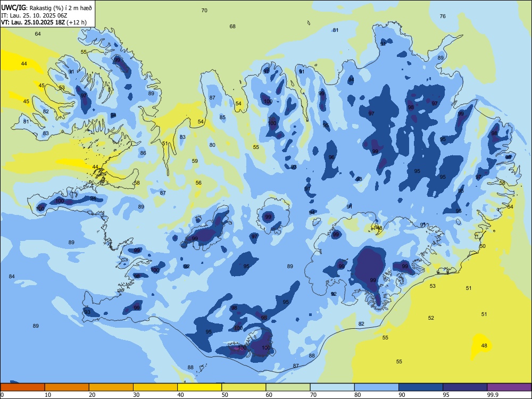This screenshot has height=399, width=532.
Task: Click the 'VT: Lau. 25.10.2025 18Z (+12 h)' line
Action: [44, 23]
